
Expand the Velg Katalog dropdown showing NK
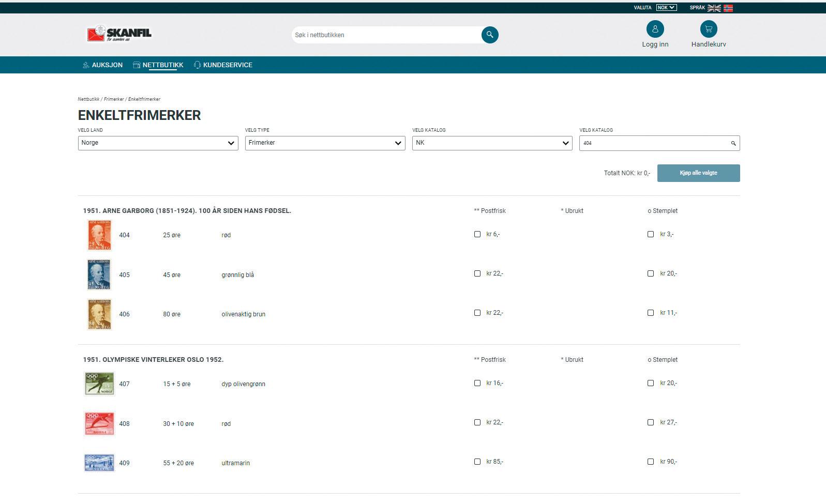coord(492,143)
